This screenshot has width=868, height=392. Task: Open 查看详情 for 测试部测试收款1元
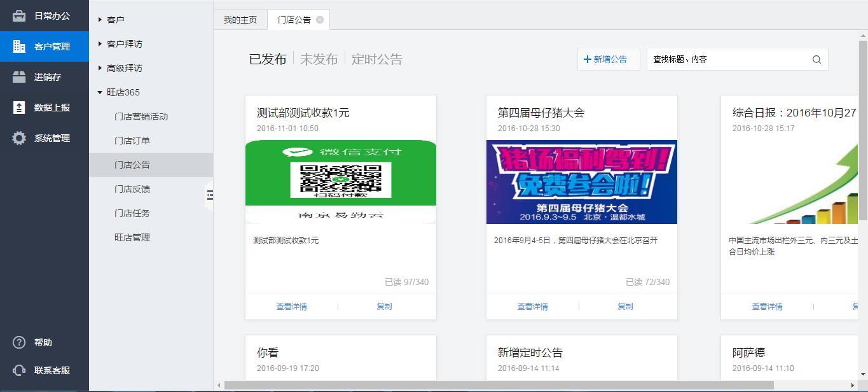coord(291,306)
